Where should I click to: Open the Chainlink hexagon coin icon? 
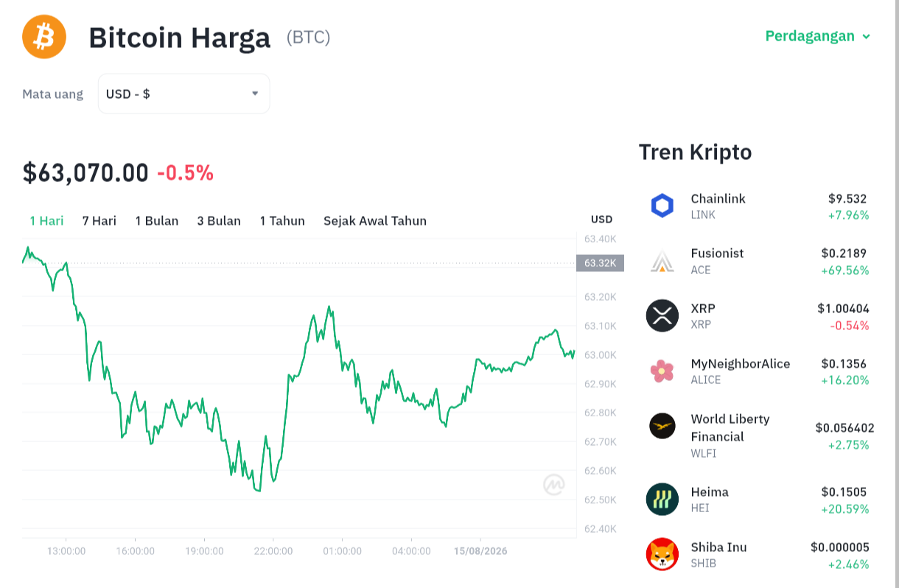coord(662,206)
